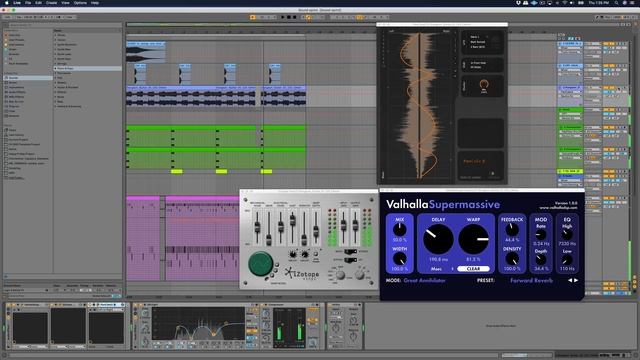Open the Apple menu

point(7,3)
